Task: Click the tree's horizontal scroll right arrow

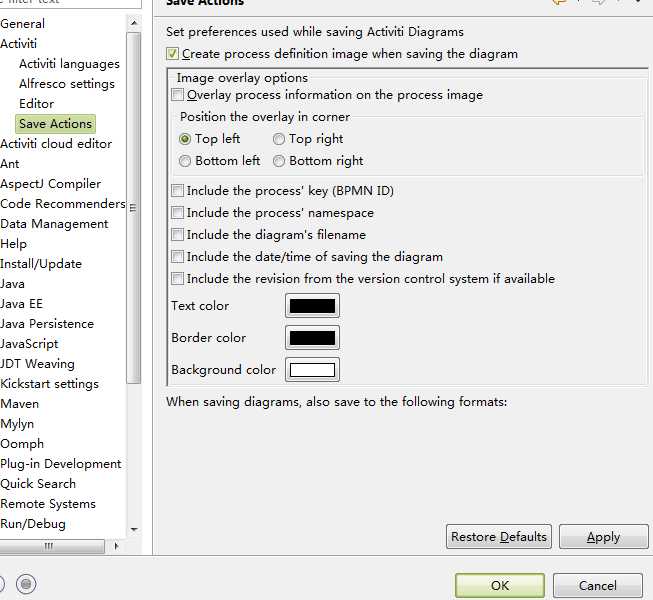Action: pos(116,546)
